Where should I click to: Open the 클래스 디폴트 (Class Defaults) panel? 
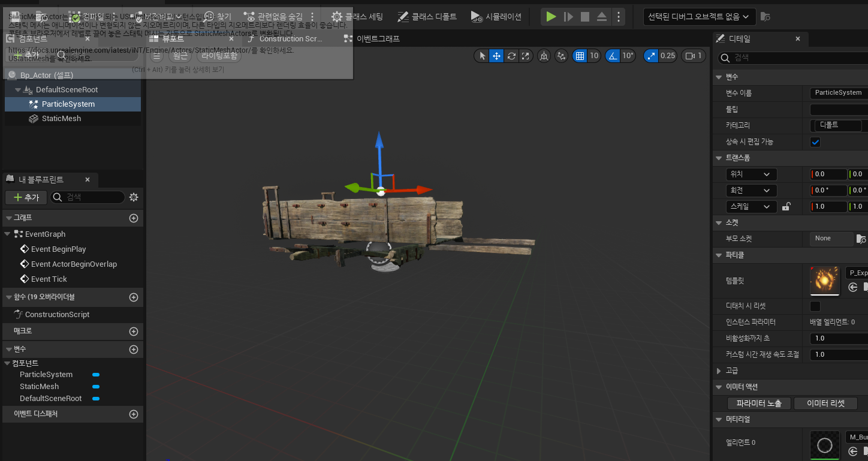point(426,17)
